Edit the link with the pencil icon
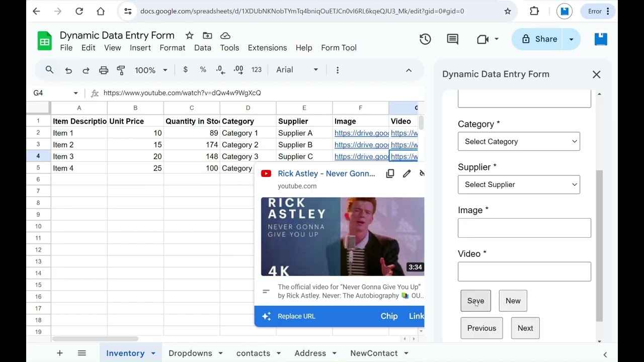Image resolution: width=644 pixels, height=362 pixels. (407, 173)
